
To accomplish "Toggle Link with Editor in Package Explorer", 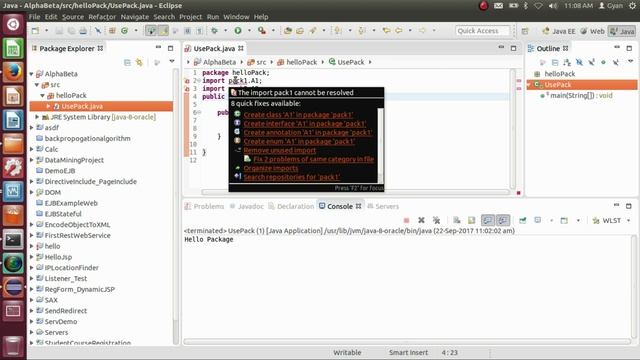I will (x=139, y=62).
